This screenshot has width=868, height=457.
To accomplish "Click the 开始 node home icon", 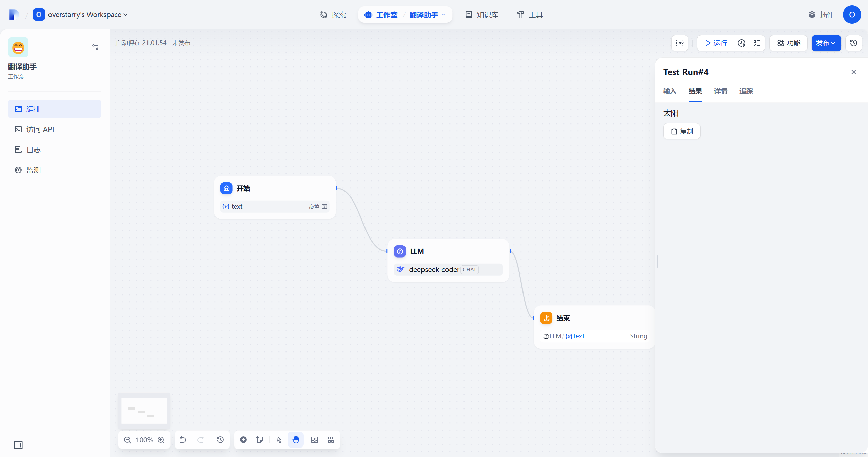I will click(x=226, y=188).
